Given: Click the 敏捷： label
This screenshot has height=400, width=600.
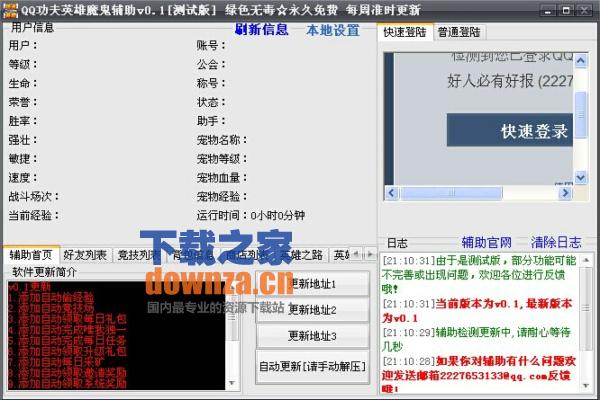Looking at the screenshot, I should [x=23, y=158].
